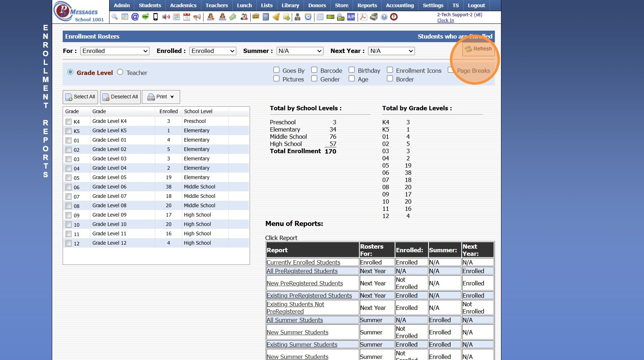Tick the Gender checkbox
644x360 pixels.
click(x=314, y=79)
